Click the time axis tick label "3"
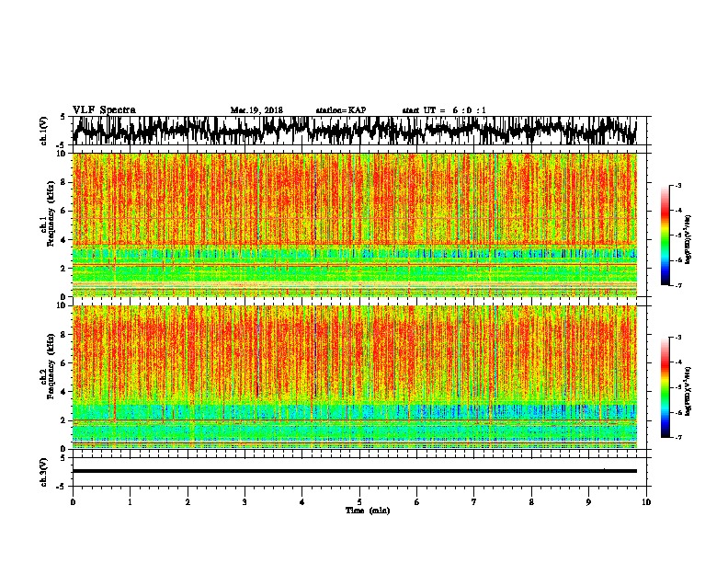 (245, 502)
